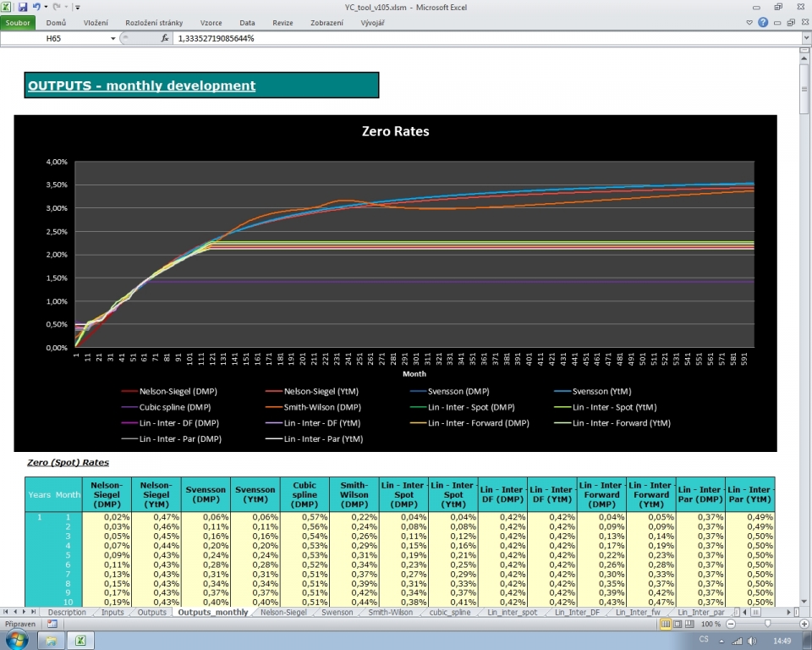Minimize the ribbon with the chevron
This screenshot has width=812, height=650.
pyautogui.click(x=750, y=23)
